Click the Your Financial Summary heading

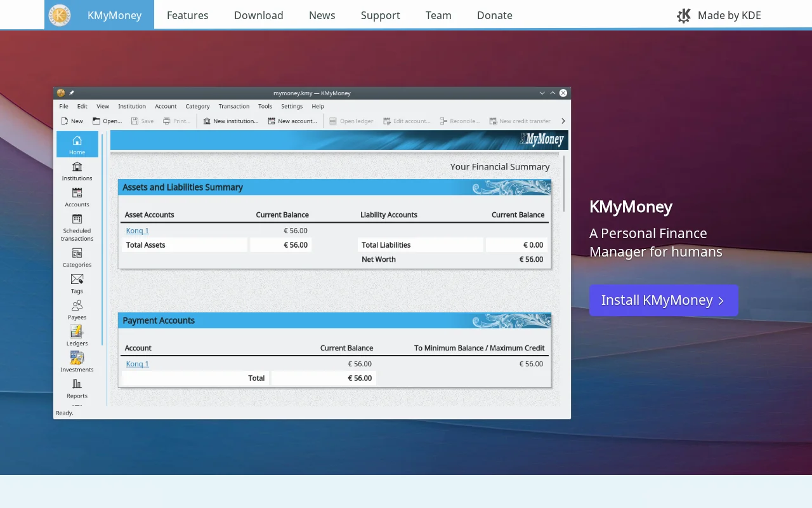pyautogui.click(x=500, y=166)
